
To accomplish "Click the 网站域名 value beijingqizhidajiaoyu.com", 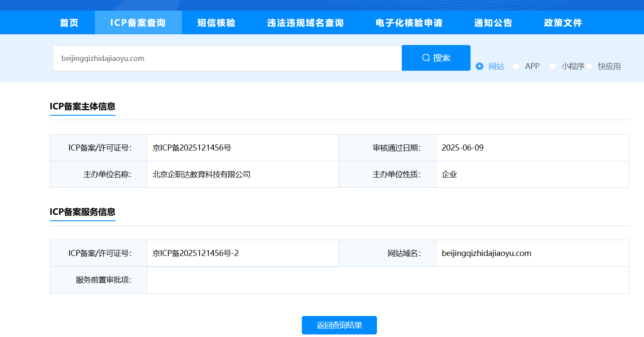I will tap(486, 253).
